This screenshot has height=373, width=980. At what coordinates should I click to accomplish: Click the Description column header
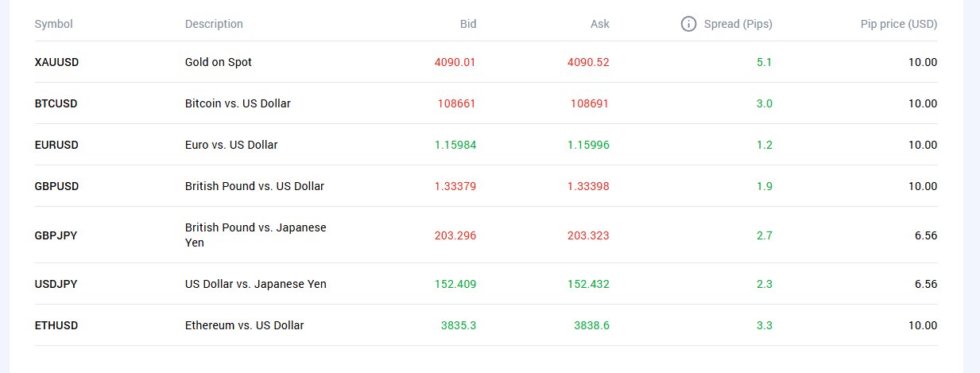pos(214,24)
